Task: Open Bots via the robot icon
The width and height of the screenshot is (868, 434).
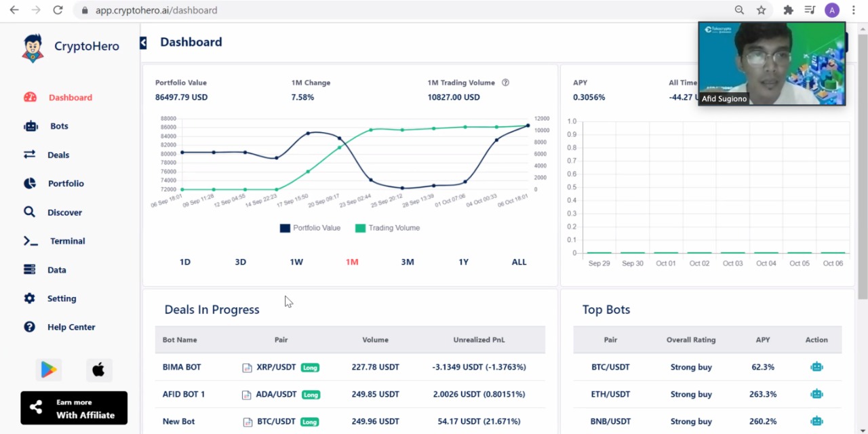Action: coord(31,126)
